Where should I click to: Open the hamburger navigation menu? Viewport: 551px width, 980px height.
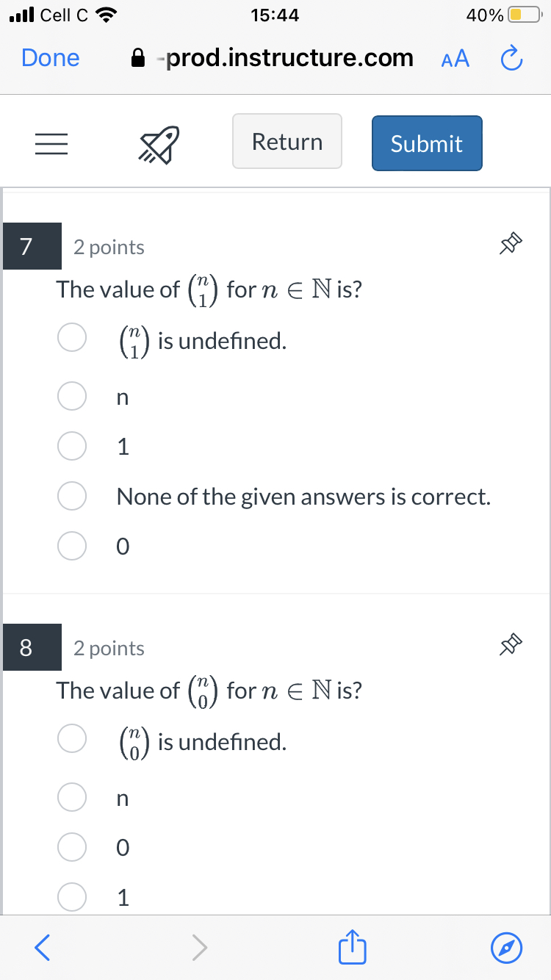click(x=51, y=144)
